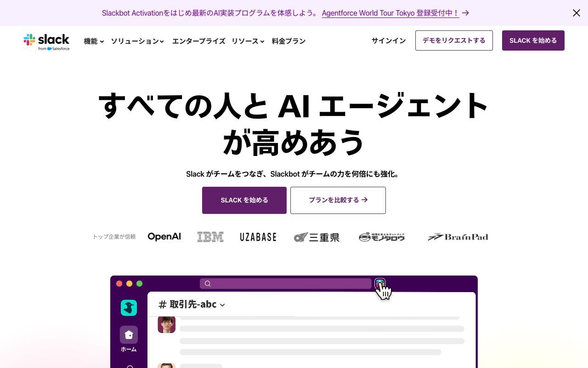Viewport: 588px width, 368px height.
Task: Click the IBM logo
Action: [210, 237]
